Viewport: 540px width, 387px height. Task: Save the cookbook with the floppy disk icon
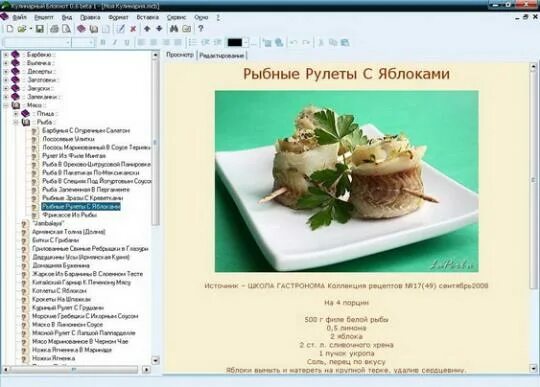pos(40,29)
